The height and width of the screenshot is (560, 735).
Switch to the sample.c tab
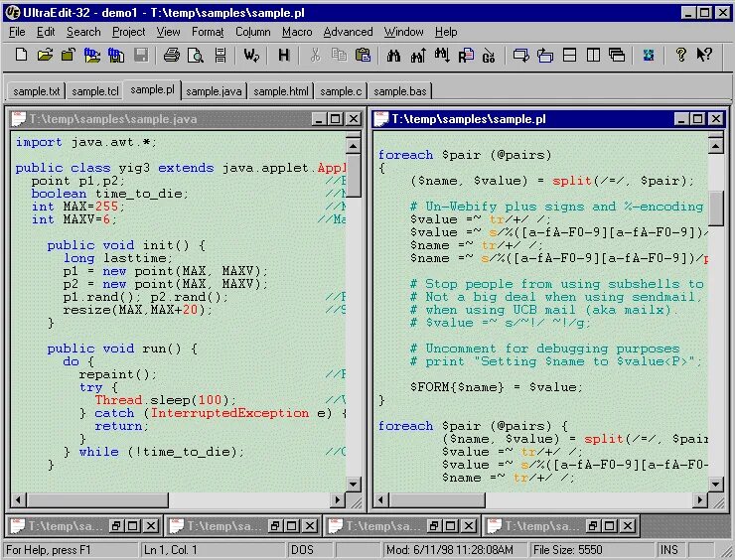[341, 91]
